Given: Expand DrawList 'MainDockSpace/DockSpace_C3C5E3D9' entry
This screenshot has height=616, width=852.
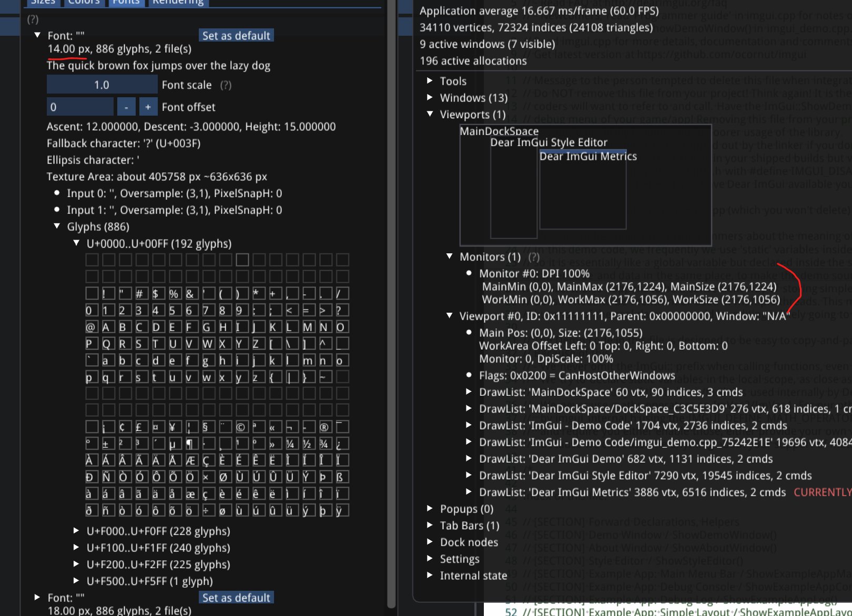Looking at the screenshot, I should (x=469, y=408).
